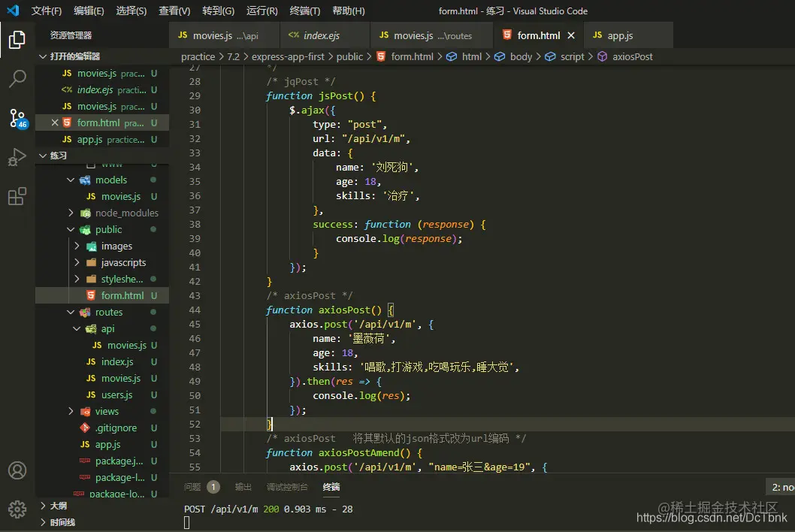
Task: Switch to the 终端 terminal panel tab
Action: [331, 487]
